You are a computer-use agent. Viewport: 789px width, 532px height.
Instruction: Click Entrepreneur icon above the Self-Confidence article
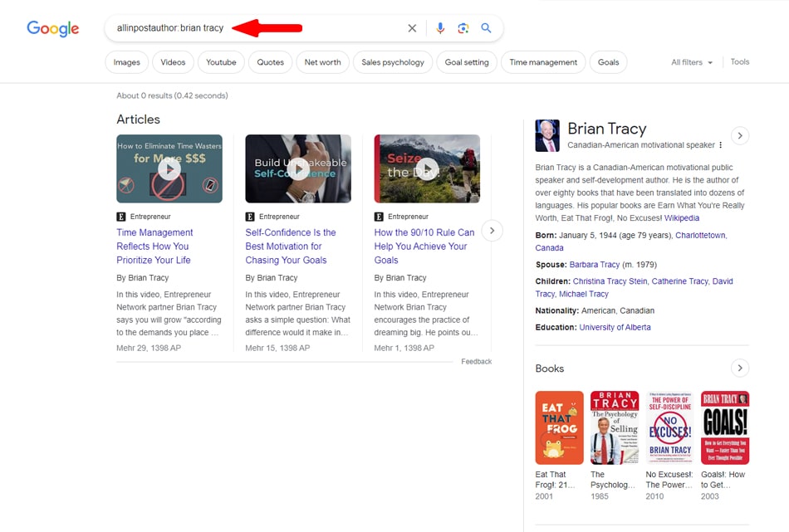coord(250,217)
